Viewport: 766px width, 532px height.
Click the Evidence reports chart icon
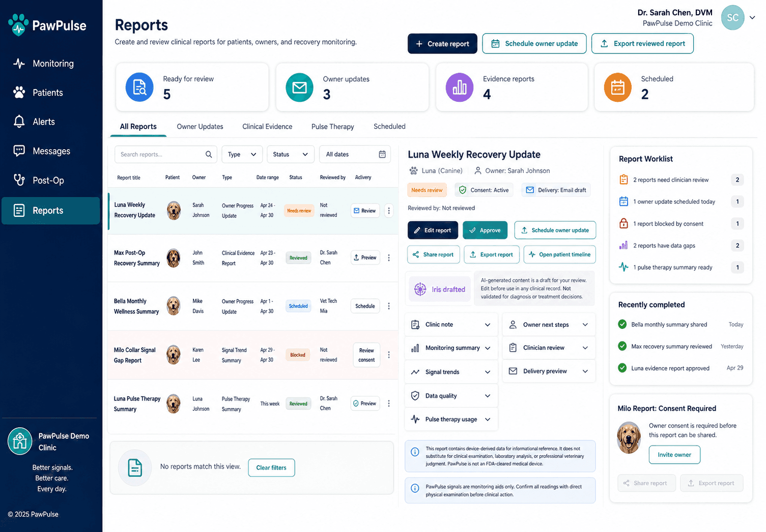click(460, 88)
